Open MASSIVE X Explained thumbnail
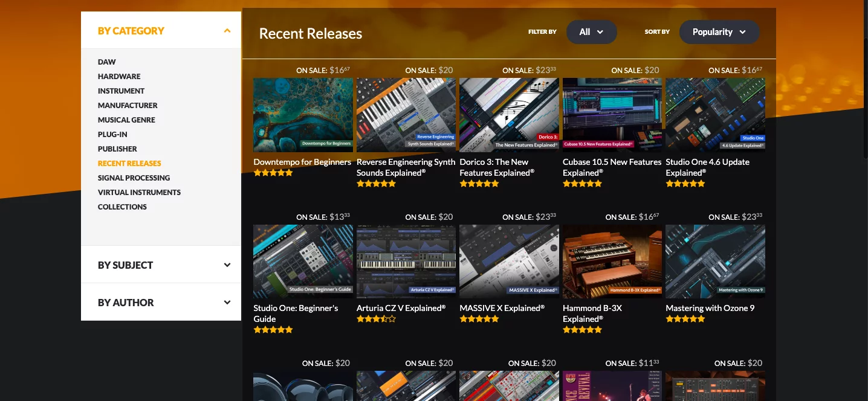Viewport: 868px width, 401px height. [x=509, y=261]
